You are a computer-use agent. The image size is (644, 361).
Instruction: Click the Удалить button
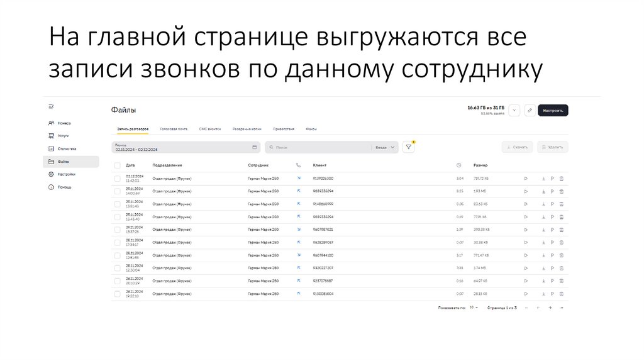tap(552, 147)
